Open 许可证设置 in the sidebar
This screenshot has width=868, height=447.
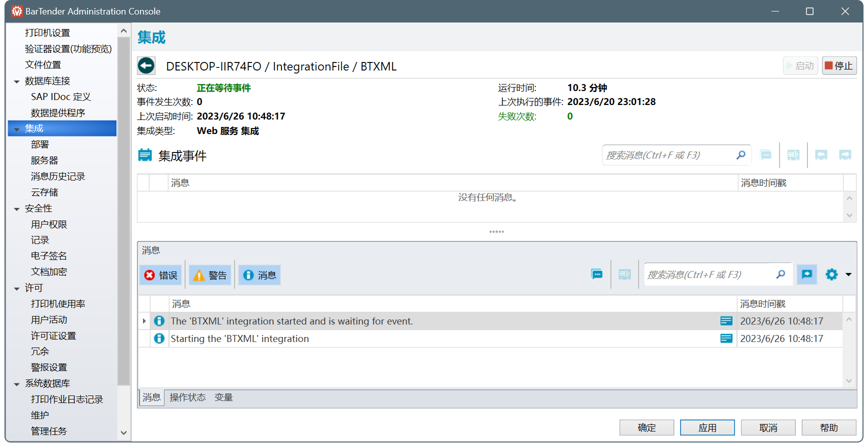click(x=53, y=336)
